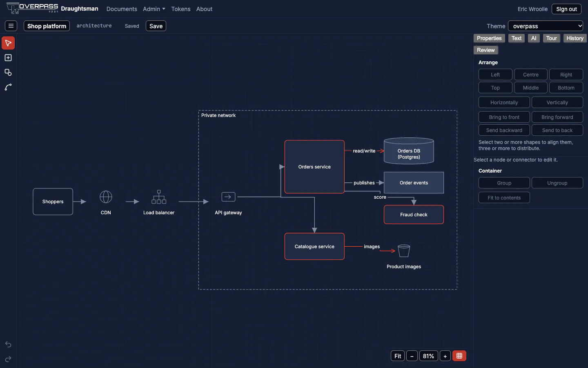
Task: Open the hamburger sidebar menu
Action: (x=11, y=26)
